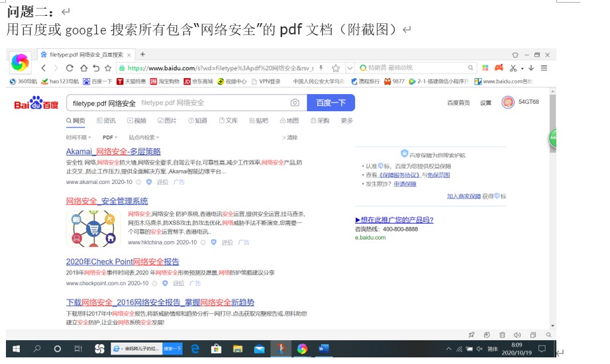
Task: Open the 百度首页 link
Action: click(458, 103)
